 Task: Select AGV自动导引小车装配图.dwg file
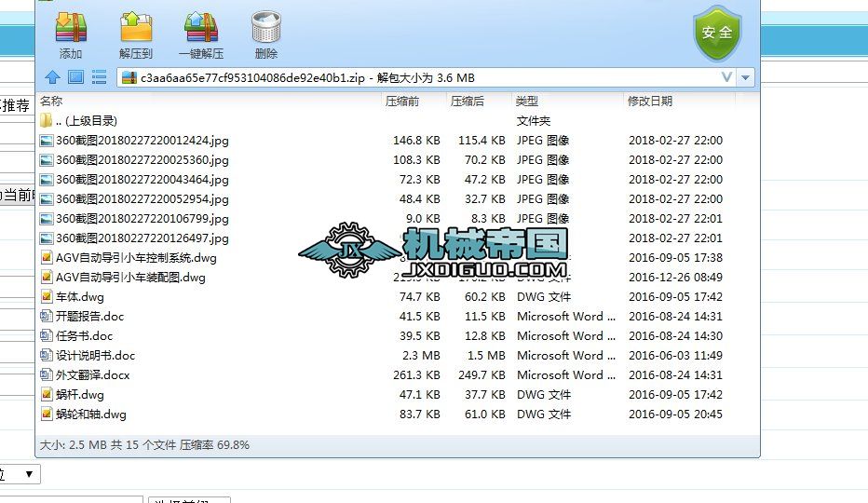130,278
